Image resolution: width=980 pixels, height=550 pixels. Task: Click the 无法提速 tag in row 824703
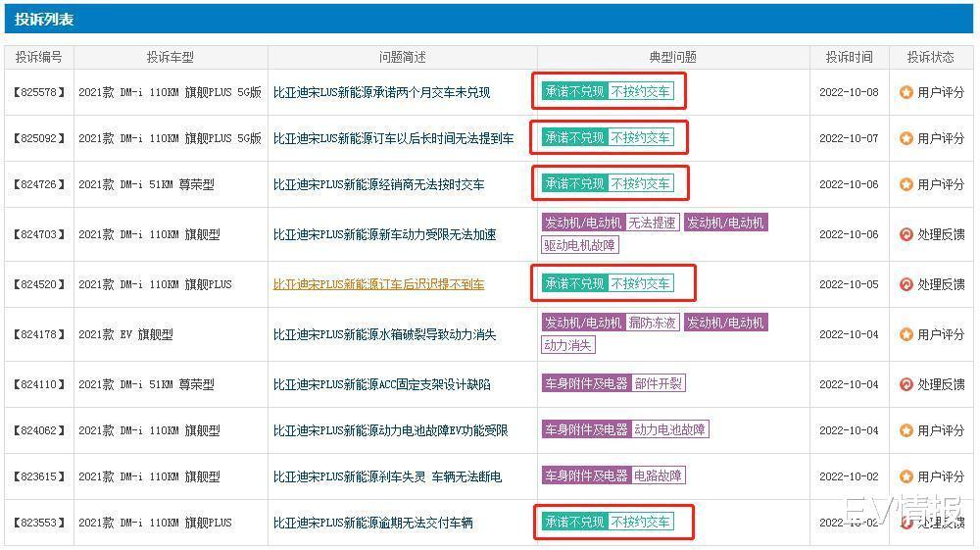[652, 223]
